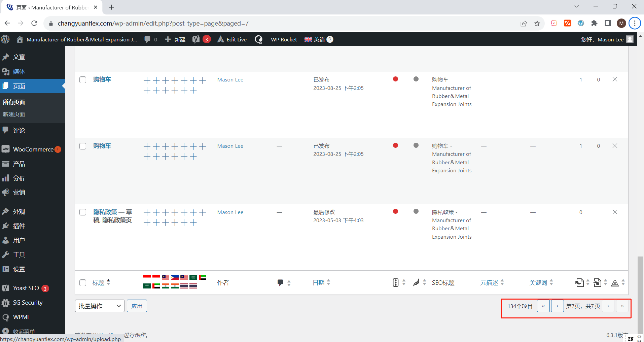Open the WordPress logo menu in admin bar

coord(5,39)
